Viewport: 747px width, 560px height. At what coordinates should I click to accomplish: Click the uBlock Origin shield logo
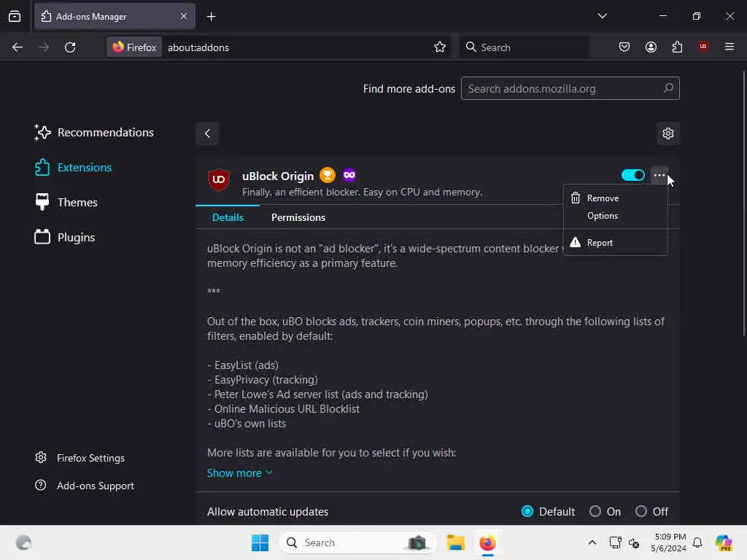tap(219, 179)
